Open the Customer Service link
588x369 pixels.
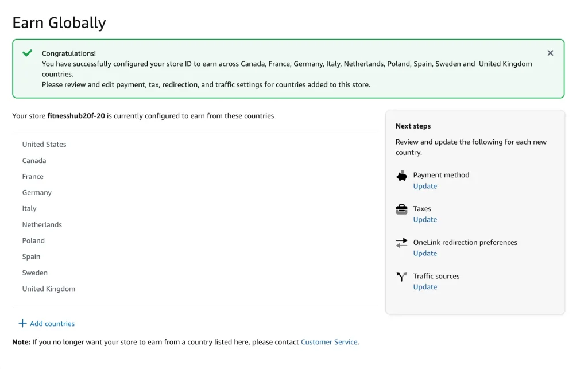329,342
